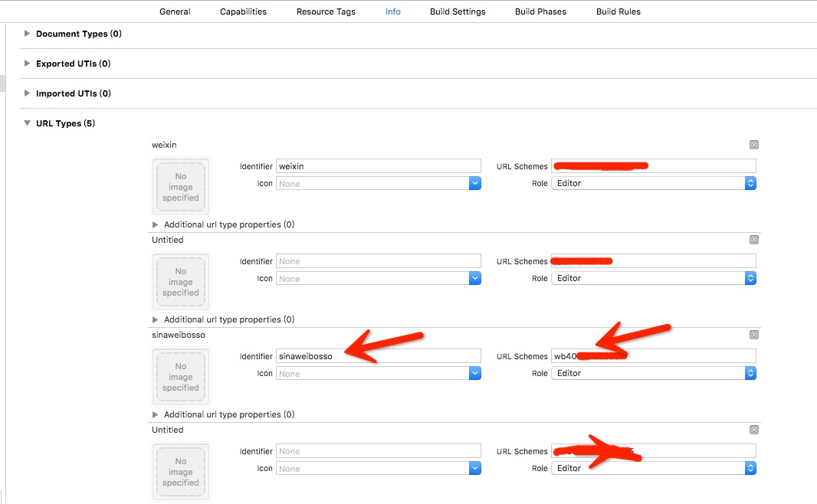Open the weixin Role dropdown
Screen dimensions: 817x504
[x=654, y=183]
